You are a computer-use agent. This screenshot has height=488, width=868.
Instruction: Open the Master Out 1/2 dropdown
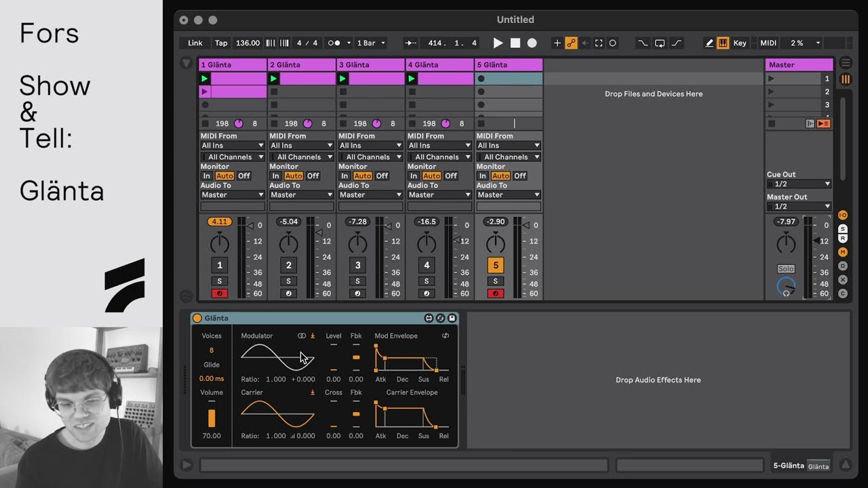799,207
